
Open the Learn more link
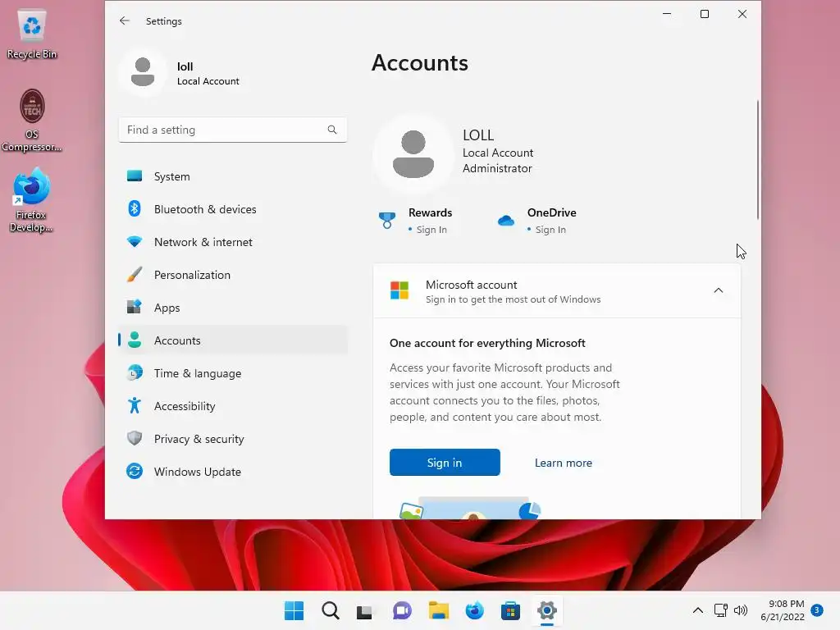563,463
